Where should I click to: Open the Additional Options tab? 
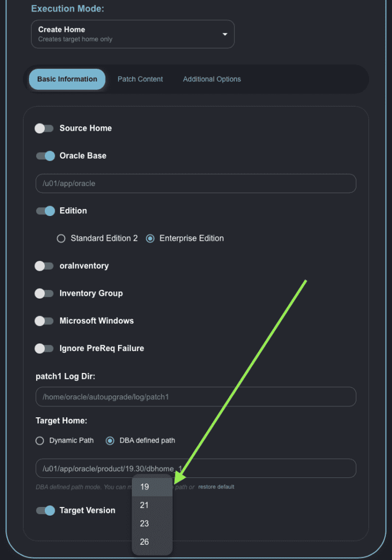pyautogui.click(x=212, y=79)
